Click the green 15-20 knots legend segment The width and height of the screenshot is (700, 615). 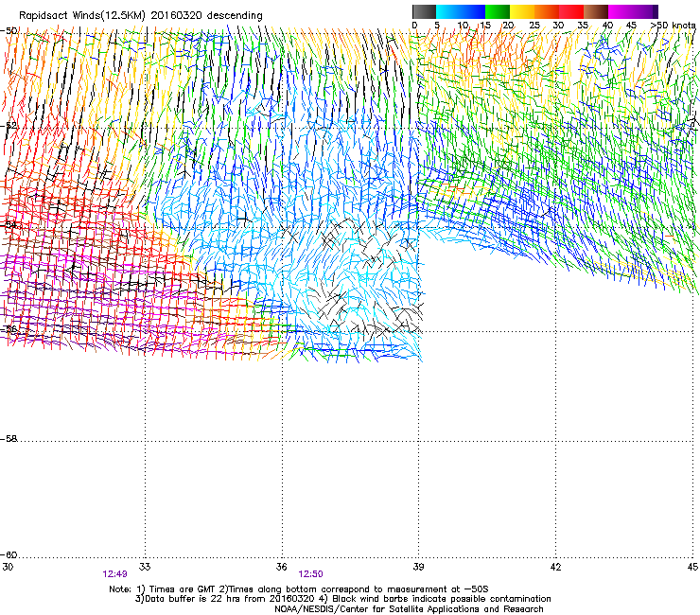point(498,11)
